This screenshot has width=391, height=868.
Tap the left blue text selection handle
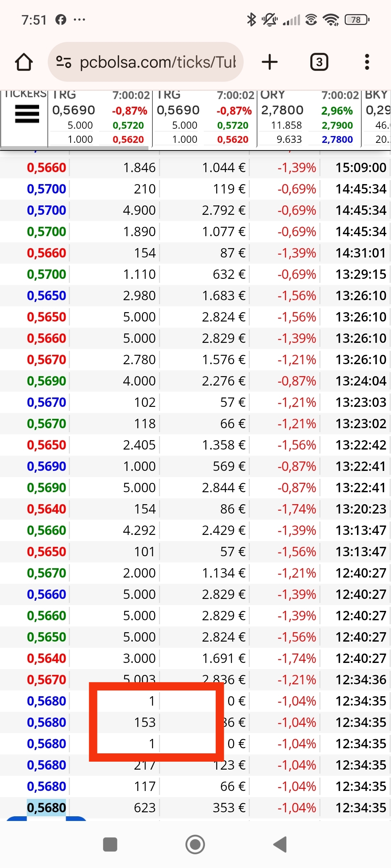[x=17, y=819]
